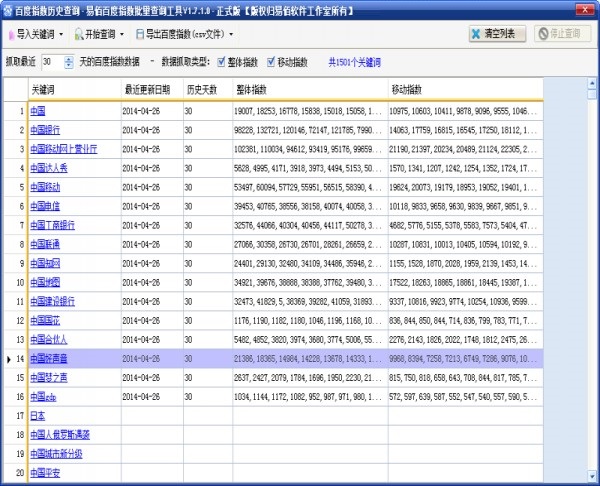
Task: Toggle the 移动指数 checkbox
Action: 269,62
